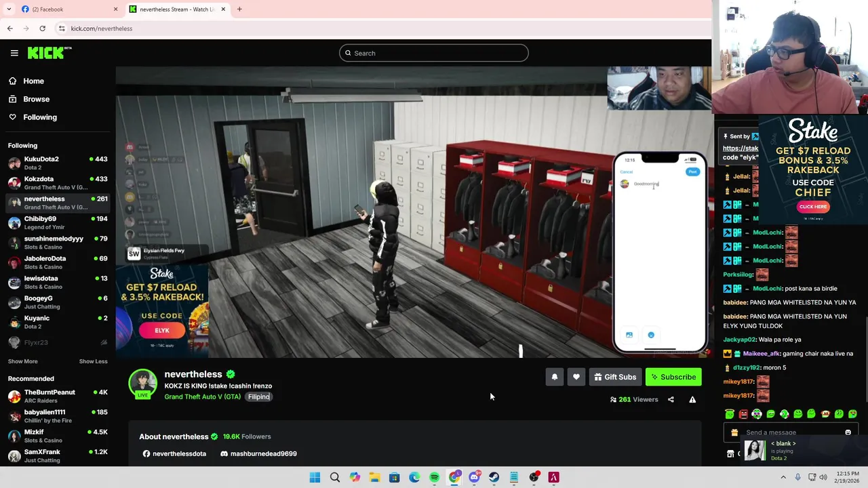
Task: Open JaboleroDota channel in Following list
Action: [x=58, y=262]
